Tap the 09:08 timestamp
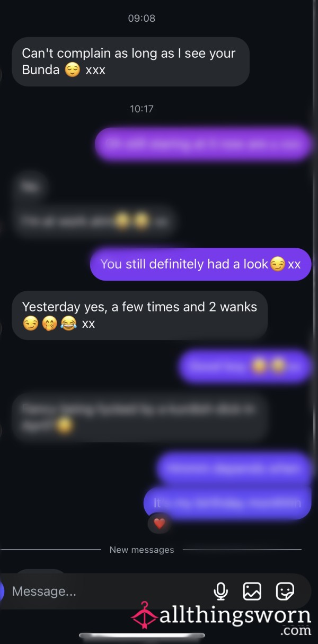 [x=142, y=18]
